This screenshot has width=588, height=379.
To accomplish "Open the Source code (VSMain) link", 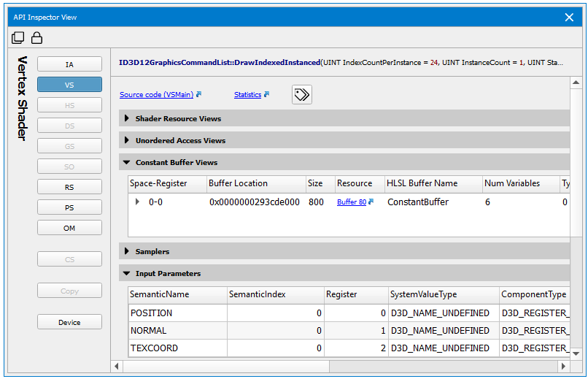I will point(157,95).
